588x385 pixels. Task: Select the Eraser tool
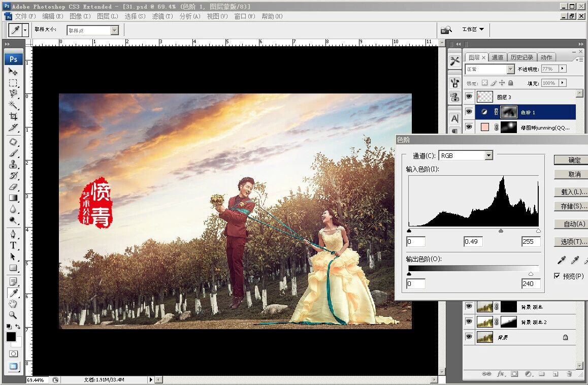(13, 186)
